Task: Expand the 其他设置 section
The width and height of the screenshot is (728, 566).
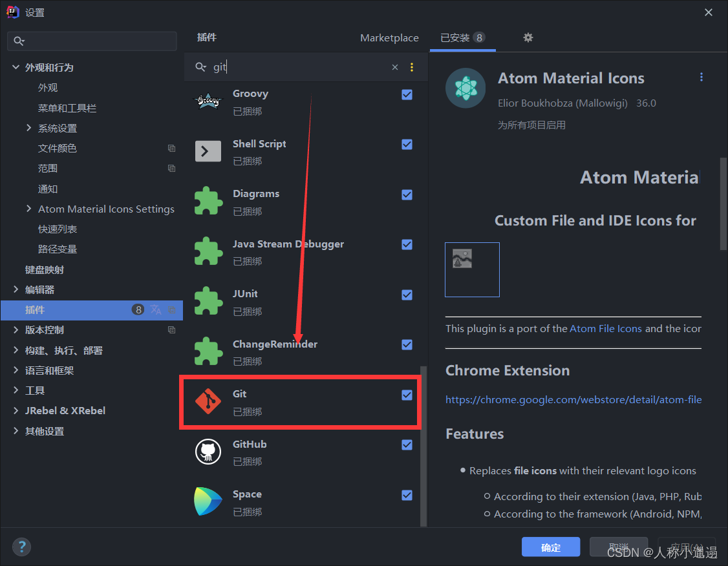Action: coord(16,431)
